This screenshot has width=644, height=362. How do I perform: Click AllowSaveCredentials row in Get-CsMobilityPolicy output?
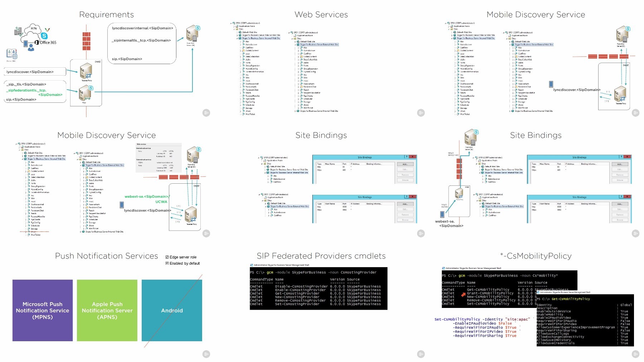coord(582,343)
